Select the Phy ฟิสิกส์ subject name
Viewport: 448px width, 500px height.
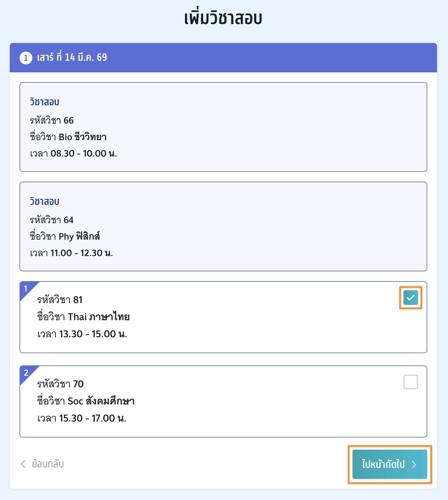(79, 237)
